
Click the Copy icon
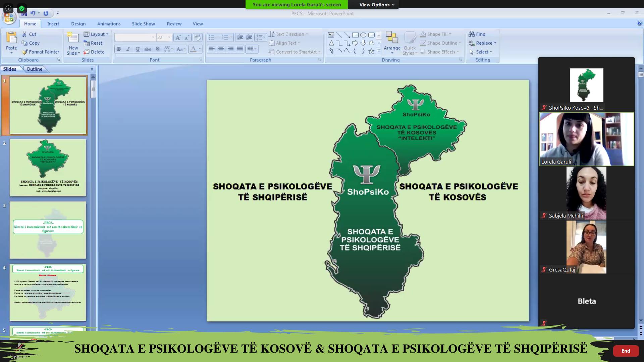tap(24, 43)
